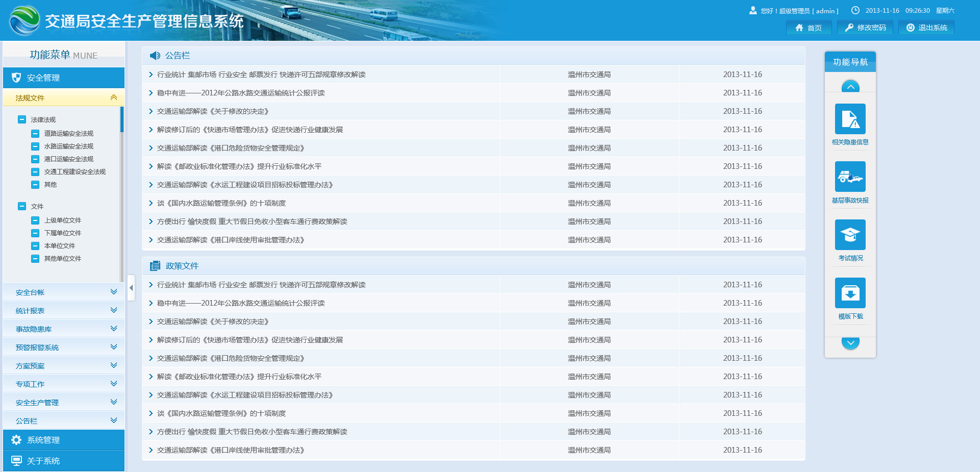Open 政策文件 item 国内水路运输管理条例
The height and width of the screenshot is (472, 980).
[x=222, y=413]
